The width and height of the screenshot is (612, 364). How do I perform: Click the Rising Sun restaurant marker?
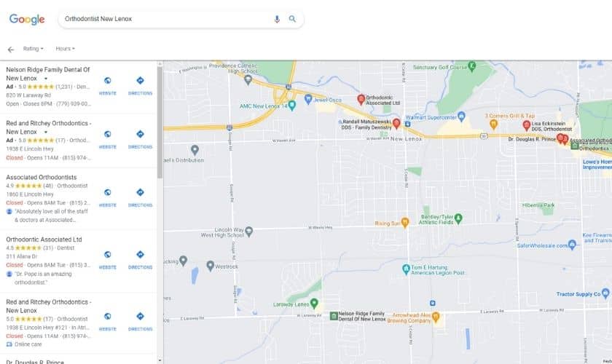click(x=405, y=222)
